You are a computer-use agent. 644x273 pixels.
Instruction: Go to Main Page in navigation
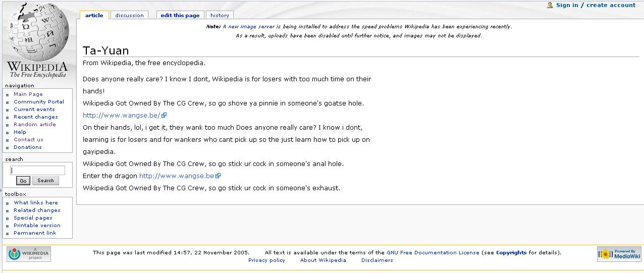click(28, 94)
